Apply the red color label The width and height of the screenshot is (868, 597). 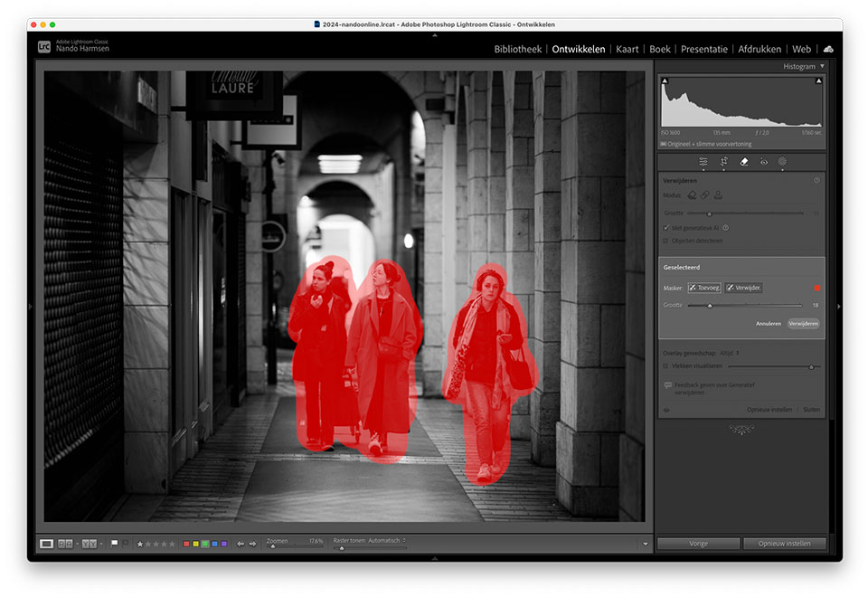(x=186, y=544)
